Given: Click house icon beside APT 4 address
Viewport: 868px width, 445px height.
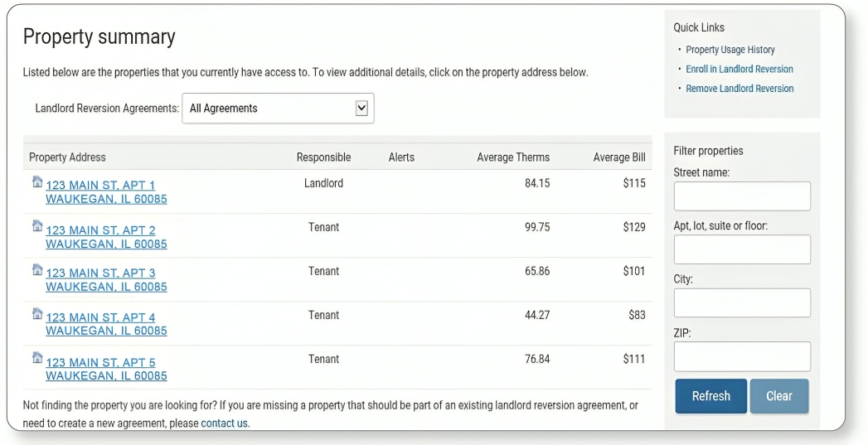Looking at the screenshot, I should (x=36, y=314).
